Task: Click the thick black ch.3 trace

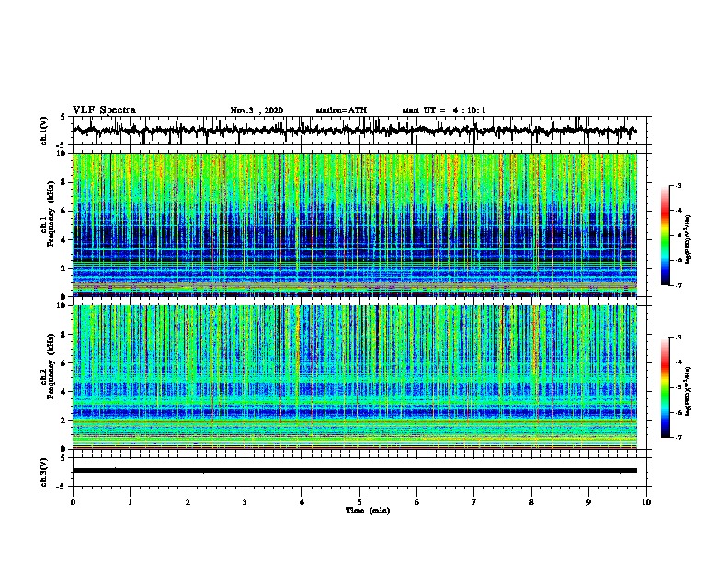Action: [354, 471]
